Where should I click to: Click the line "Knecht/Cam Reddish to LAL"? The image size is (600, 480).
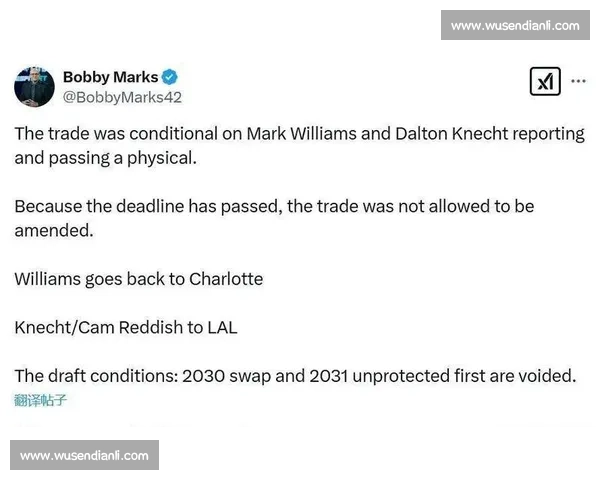pos(126,328)
